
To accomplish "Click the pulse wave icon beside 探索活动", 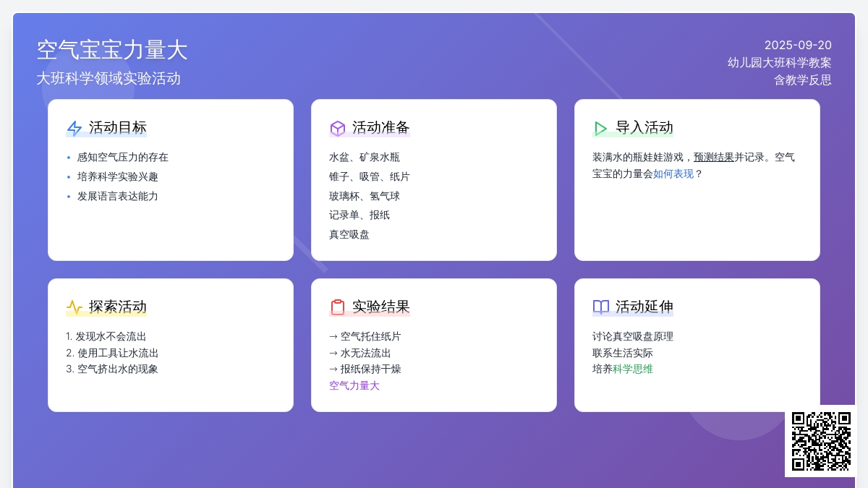I will [x=74, y=307].
